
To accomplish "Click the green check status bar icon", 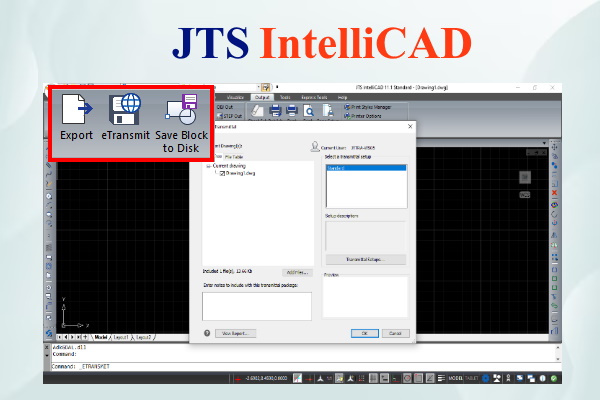I will (x=554, y=378).
